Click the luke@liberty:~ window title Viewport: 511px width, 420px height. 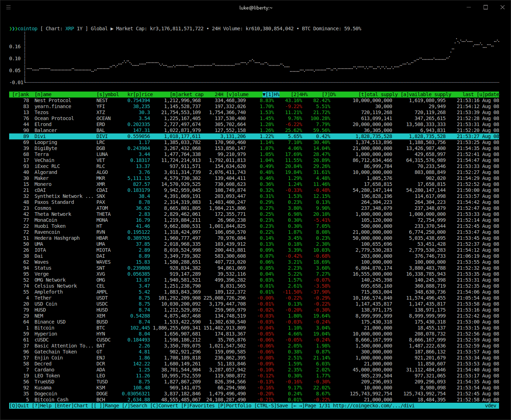(x=256, y=7)
